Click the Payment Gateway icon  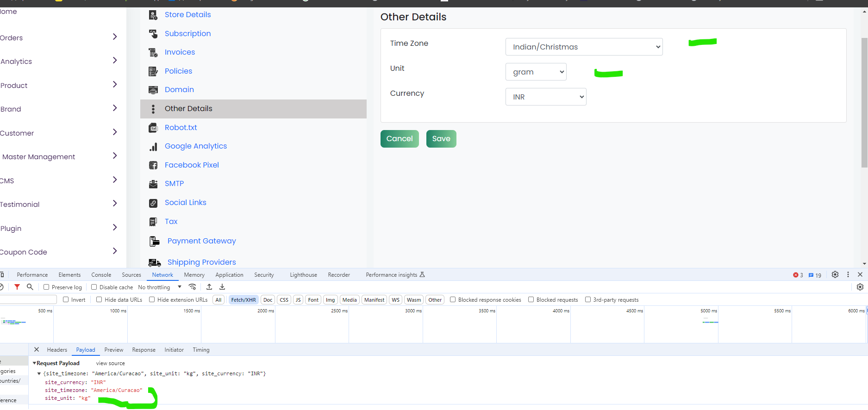point(155,241)
